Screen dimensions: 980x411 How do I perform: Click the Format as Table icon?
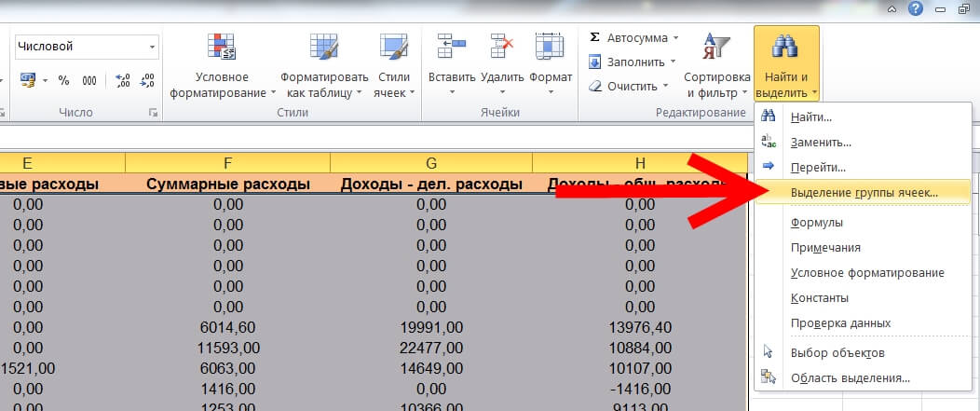coord(322,48)
